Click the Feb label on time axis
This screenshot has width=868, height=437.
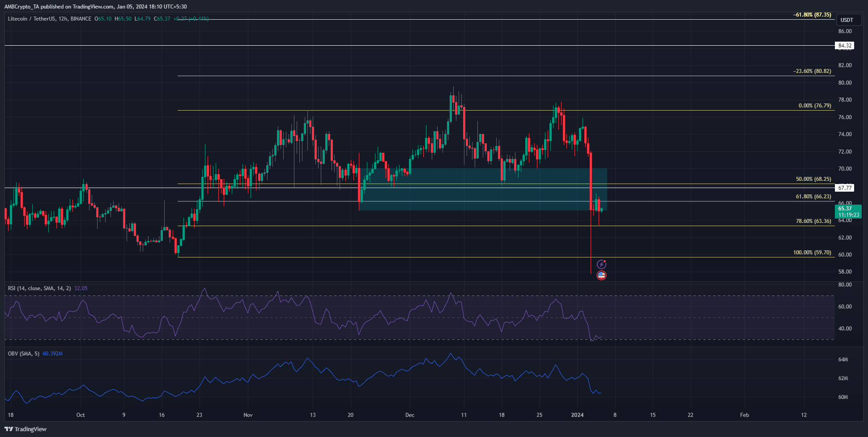pos(745,415)
